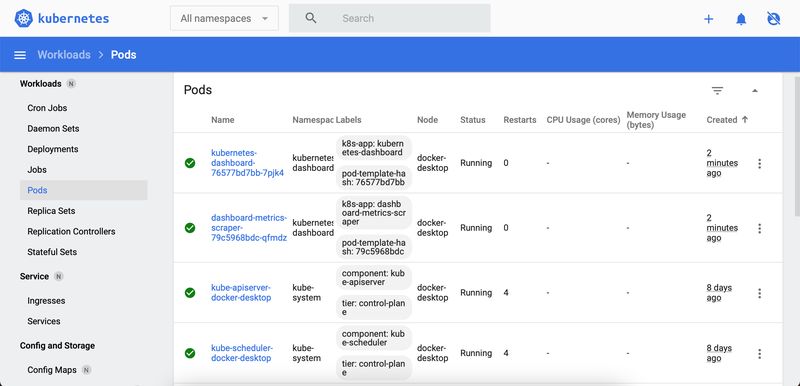Click status check icon for kube-scheduler pod
This screenshot has width=800, height=386.
coord(190,353)
